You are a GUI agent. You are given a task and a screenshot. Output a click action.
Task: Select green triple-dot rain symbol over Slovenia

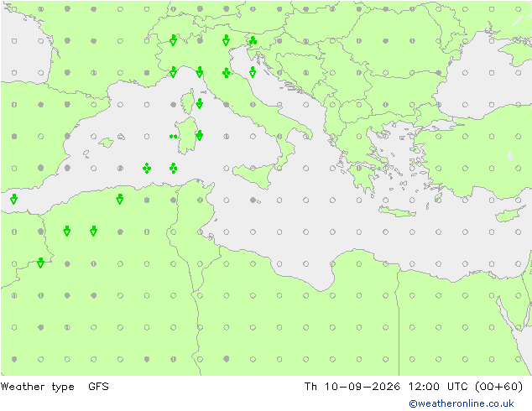point(253,41)
